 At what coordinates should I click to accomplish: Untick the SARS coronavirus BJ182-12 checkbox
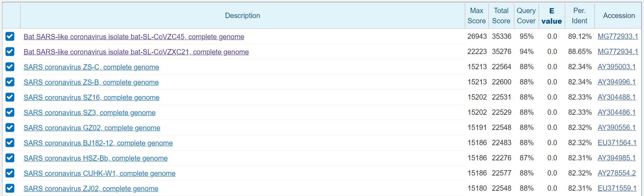pos(10,143)
